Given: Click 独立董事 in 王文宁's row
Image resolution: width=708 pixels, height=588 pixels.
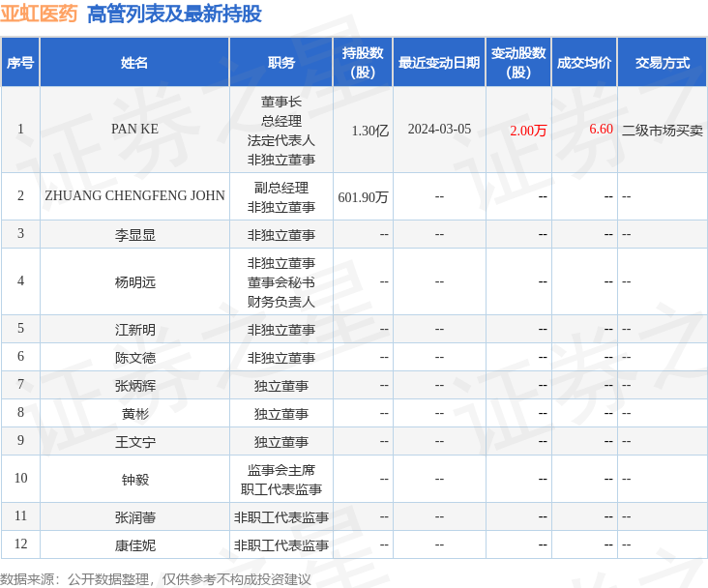Looking at the screenshot, I should [x=280, y=442].
